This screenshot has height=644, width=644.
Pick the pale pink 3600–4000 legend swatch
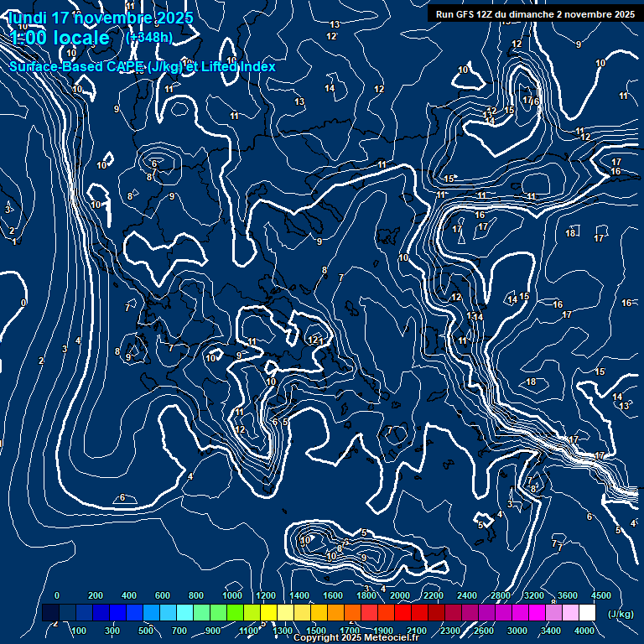tap(570, 612)
